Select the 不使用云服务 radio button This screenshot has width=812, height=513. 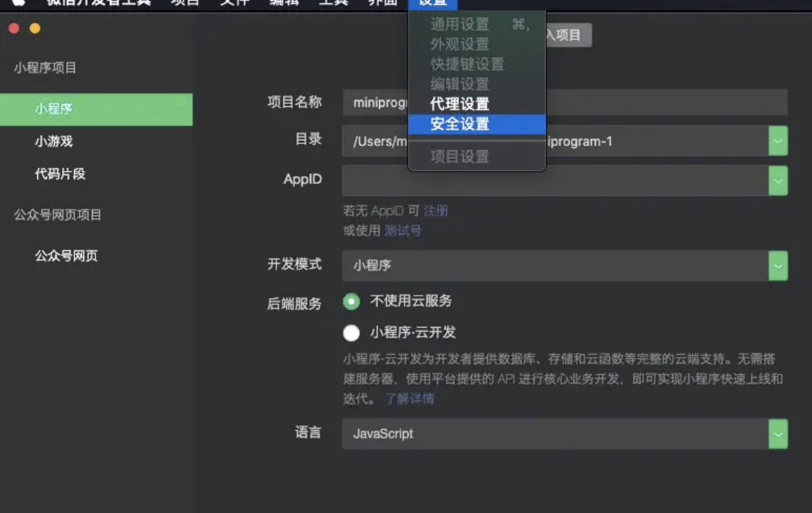coord(351,301)
